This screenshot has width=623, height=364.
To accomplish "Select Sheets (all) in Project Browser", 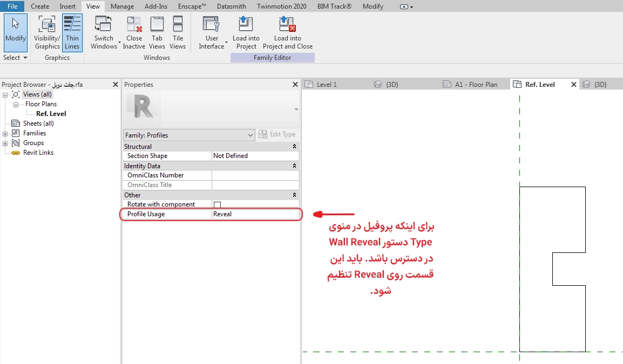I will click(38, 123).
